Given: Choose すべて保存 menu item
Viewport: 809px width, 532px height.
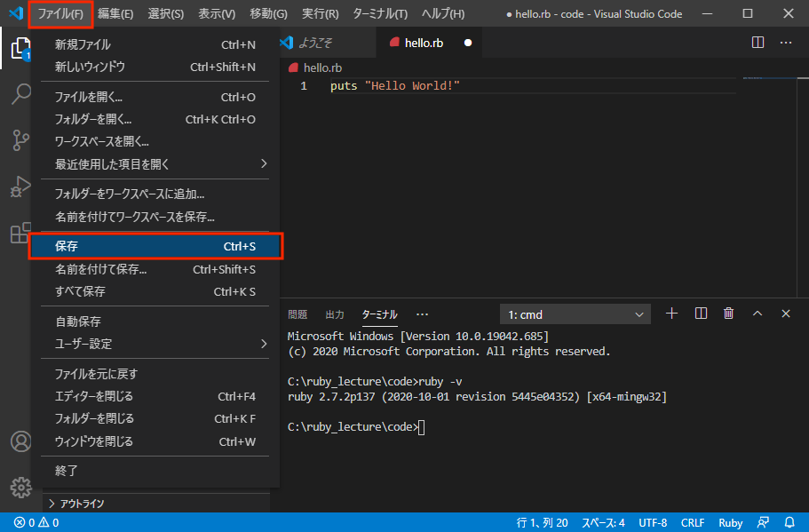Looking at the screenshot, I should [155, 291].
